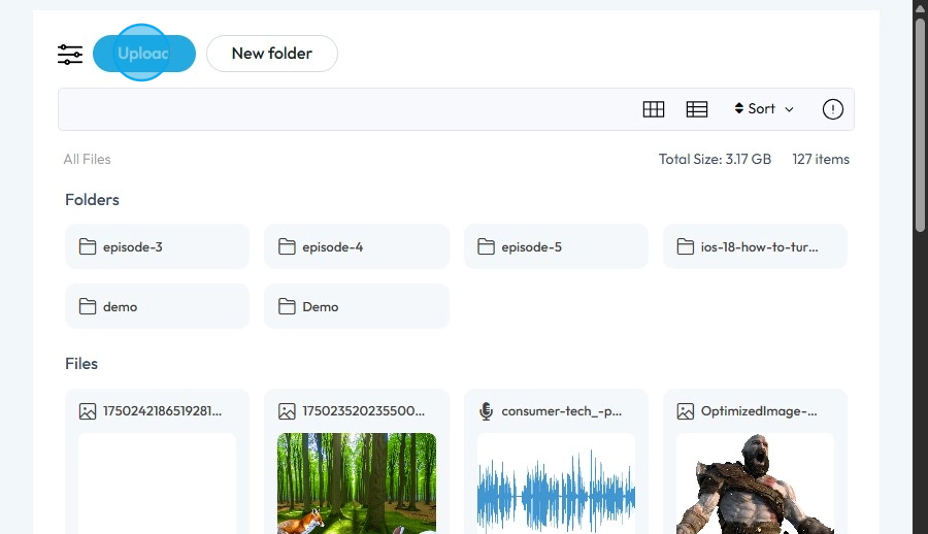This screenshot has height=534, width=928.
Task: Click the page vertical scrollbar
Action: click(x=920, y=124)
